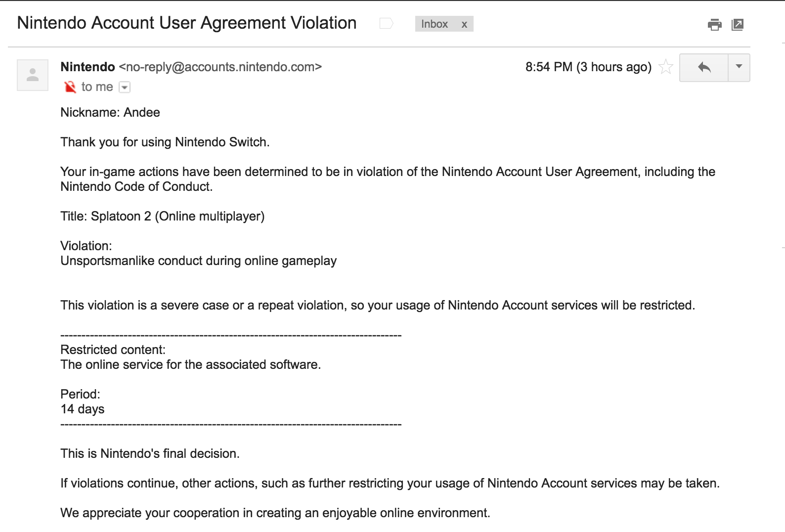785x532 pixels.
Task: Click the "Nickname: Andee" line
Action: click(x=110, y=112)
